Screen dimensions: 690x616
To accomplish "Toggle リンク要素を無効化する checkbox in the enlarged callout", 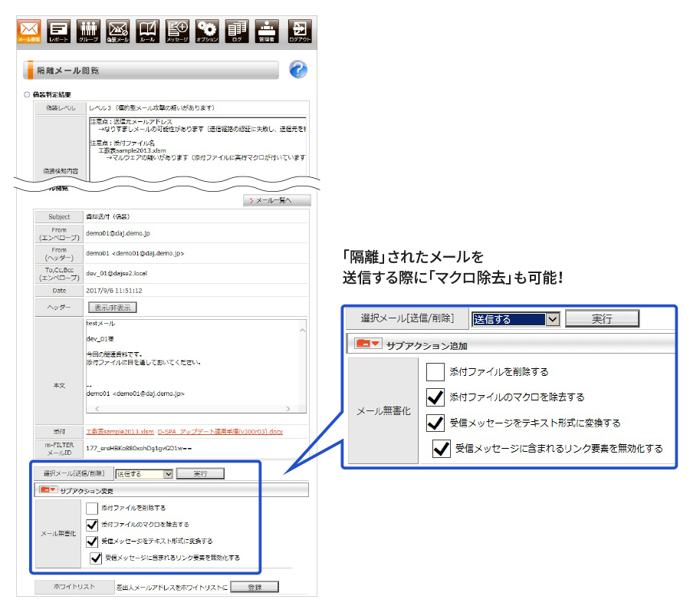I will (x=441, y=449).
